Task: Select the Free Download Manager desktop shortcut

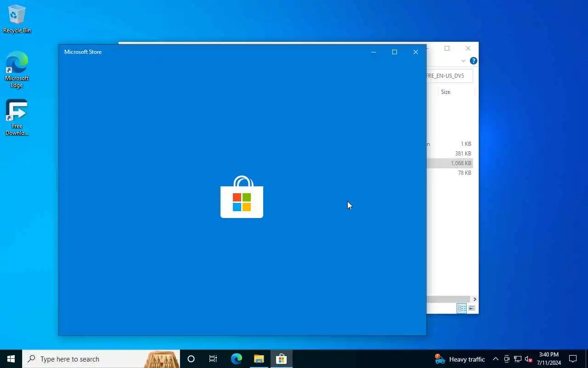Action: pyautogui.click(x=17, y=117)
